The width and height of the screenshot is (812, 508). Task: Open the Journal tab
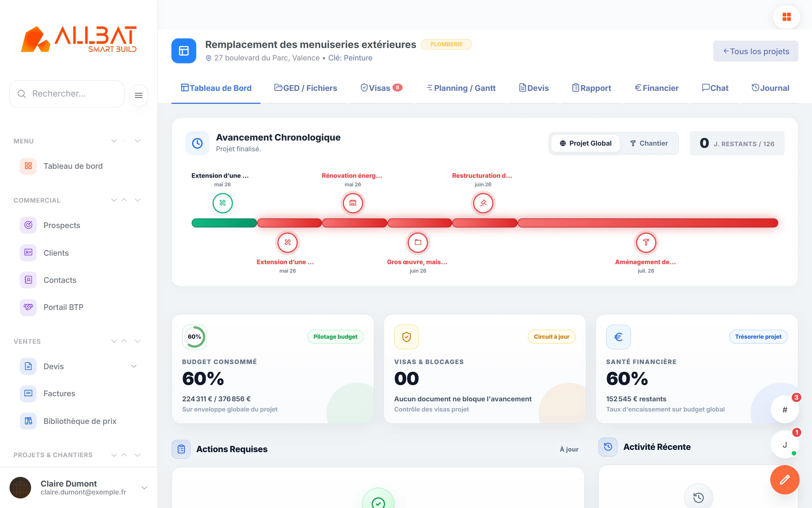click(x=770, y=88)
